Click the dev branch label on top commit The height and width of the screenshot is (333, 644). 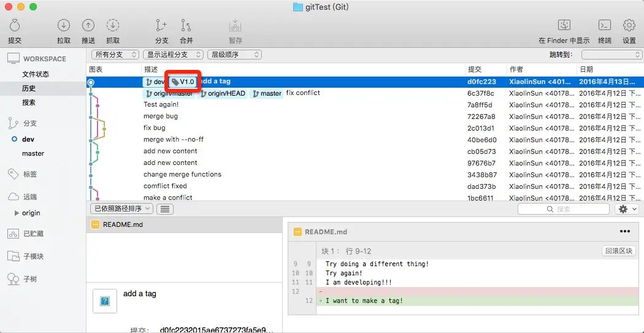155,82
